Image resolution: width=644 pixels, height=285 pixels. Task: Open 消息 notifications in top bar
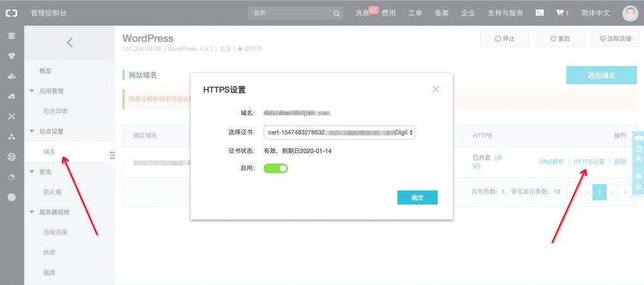click(362, 13)
